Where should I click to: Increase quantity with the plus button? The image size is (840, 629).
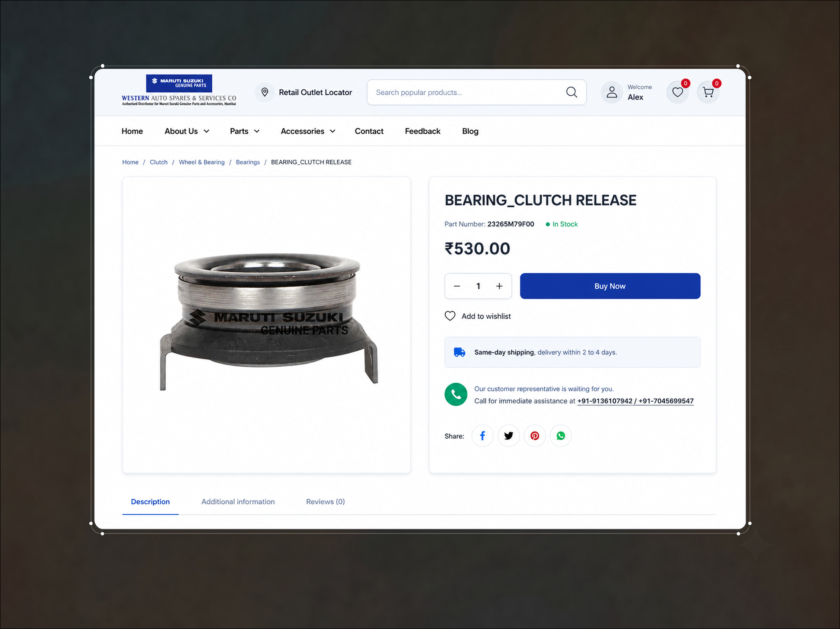tap(499, 286)
